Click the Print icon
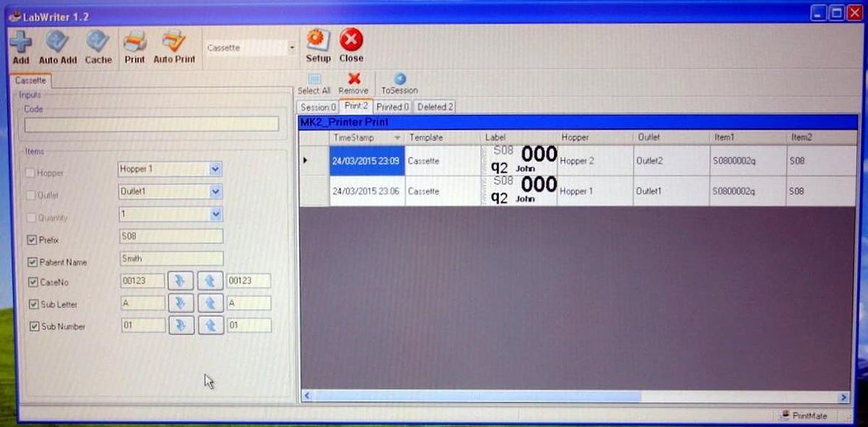Screen dimensions: 868x427 134,45
